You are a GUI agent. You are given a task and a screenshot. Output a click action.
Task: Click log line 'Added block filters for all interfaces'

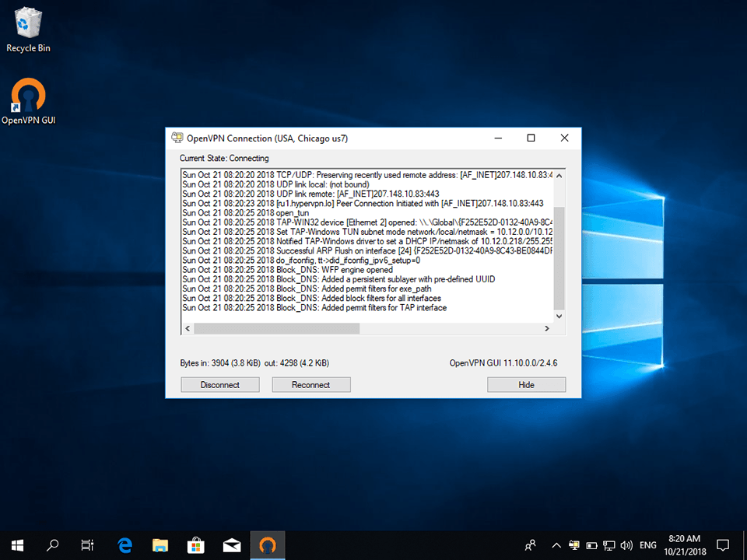coord(311,298)
